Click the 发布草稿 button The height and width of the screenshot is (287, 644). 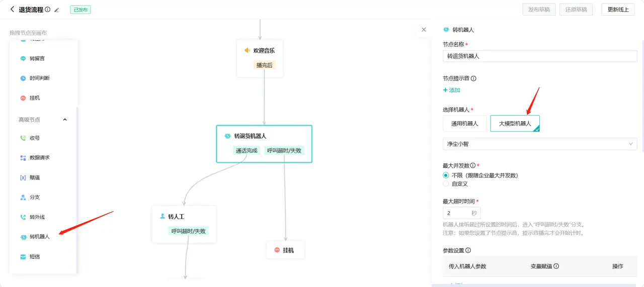(539, 9)
